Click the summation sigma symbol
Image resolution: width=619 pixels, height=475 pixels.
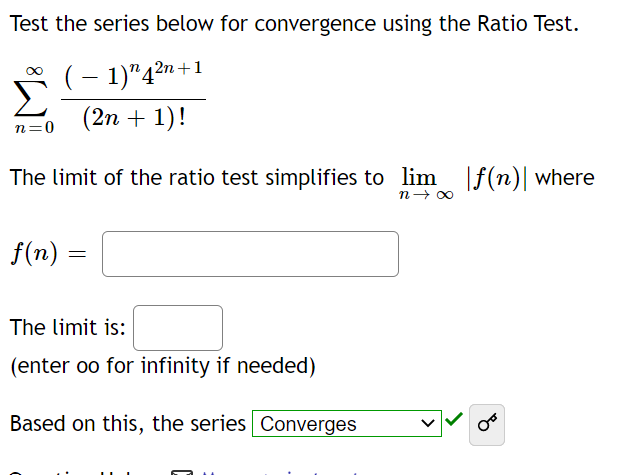click(33, 100)
